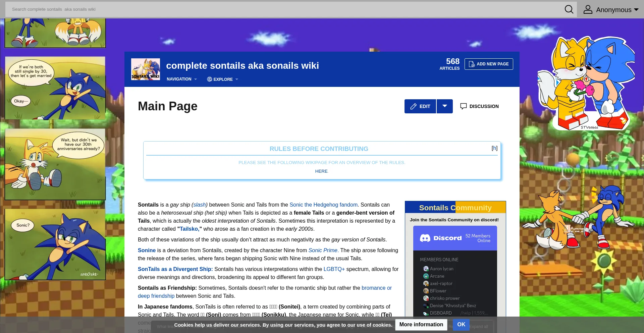Click the Discussion speech bubble icon
This screenshot has height=333, width=644.
463,106
